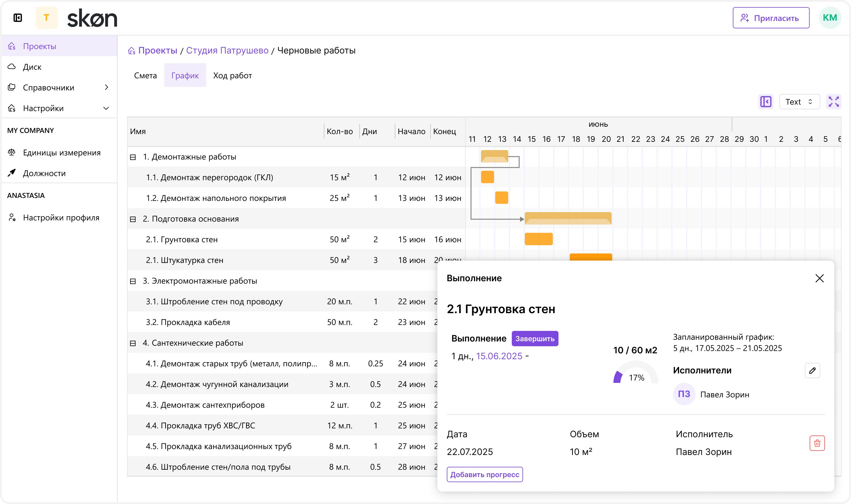Close the Выполнение popup
This screenshot has height=504, width=851.
(819, 278)
